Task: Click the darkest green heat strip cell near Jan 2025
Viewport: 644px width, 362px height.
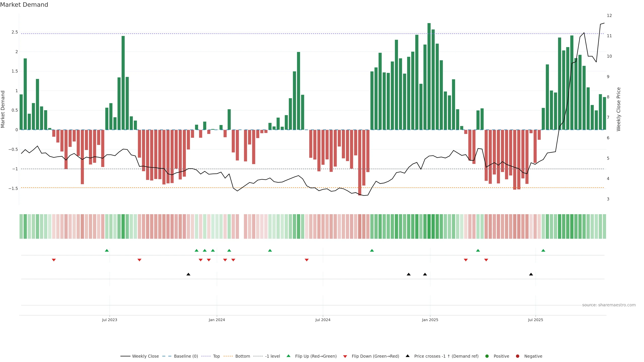Action: coord(429,226)
